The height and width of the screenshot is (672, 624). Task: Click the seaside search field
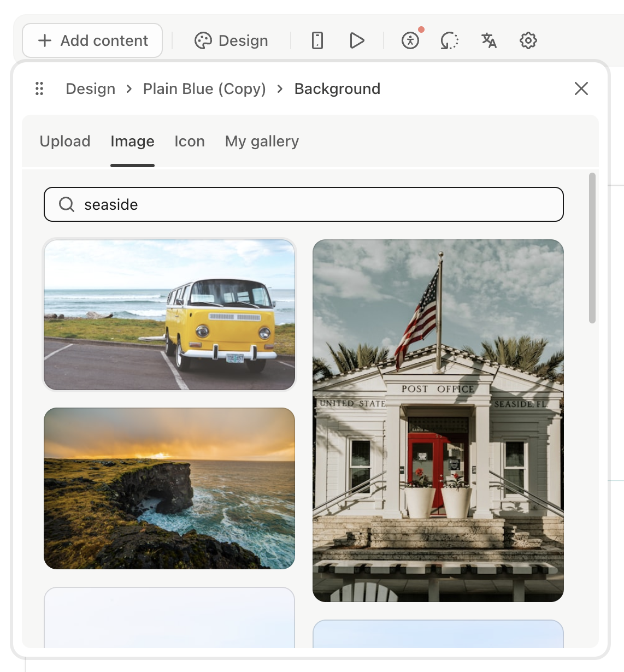coord(317,204)
